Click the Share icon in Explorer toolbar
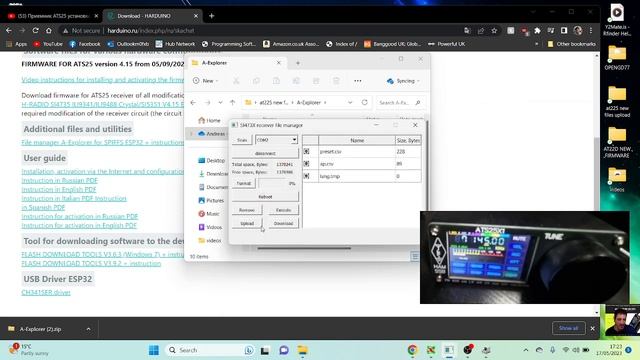Viewport: 640px width, 360px height. point(316,81)
